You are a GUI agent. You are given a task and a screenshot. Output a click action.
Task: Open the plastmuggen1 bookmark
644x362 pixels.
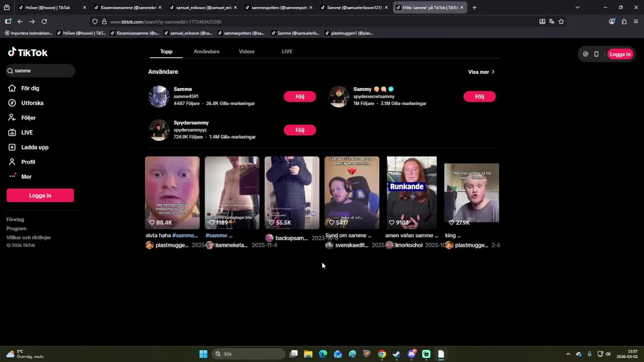point(349,33)
